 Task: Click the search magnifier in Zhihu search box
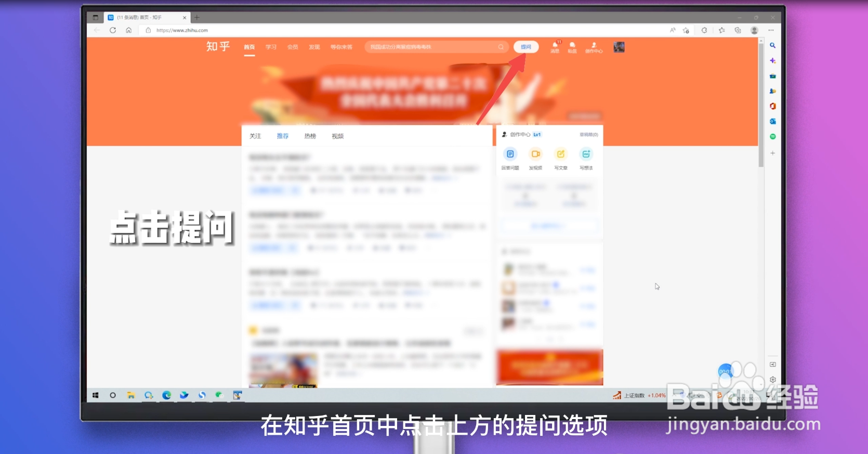(x=501, y=47)
